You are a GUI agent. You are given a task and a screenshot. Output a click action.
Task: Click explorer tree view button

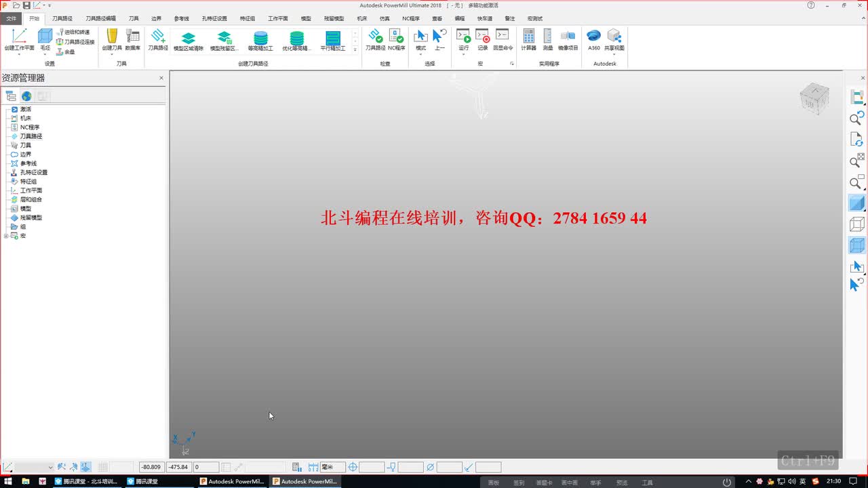[x=11, y=96]
